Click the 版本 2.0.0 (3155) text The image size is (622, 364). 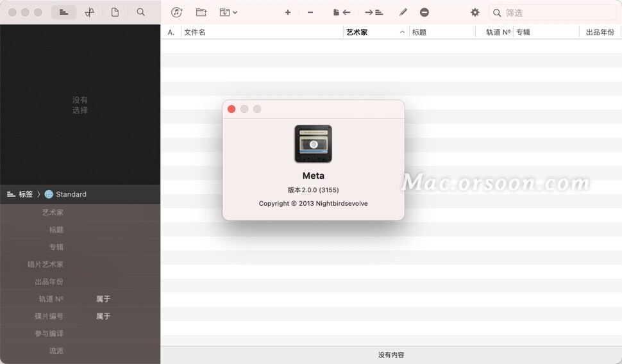coord(314,190)
